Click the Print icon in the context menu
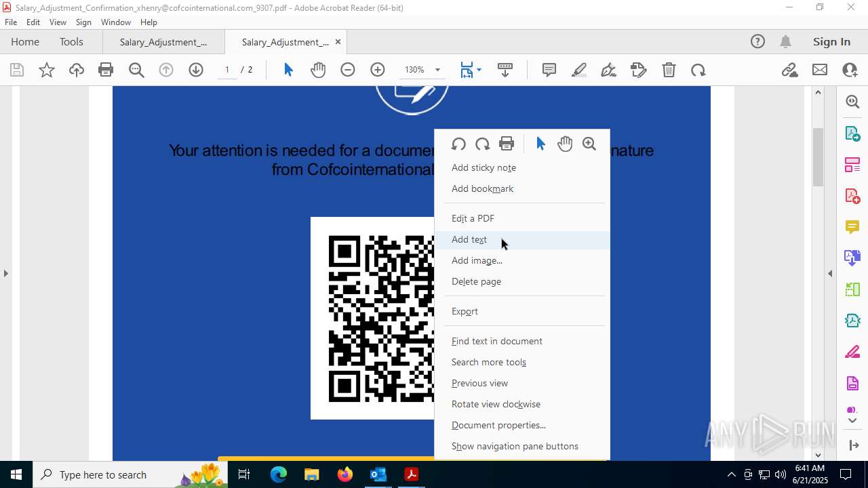 pos(507,144)
